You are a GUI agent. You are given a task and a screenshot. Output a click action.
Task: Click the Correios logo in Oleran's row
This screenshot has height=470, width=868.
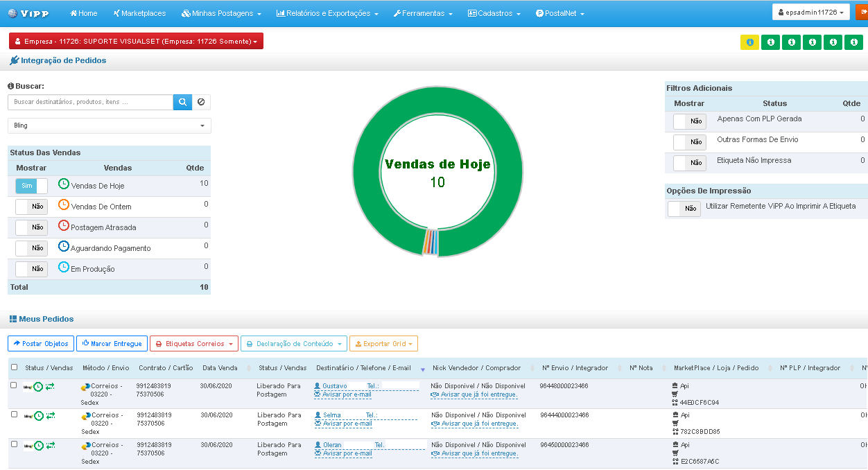[x=86, y=446]
